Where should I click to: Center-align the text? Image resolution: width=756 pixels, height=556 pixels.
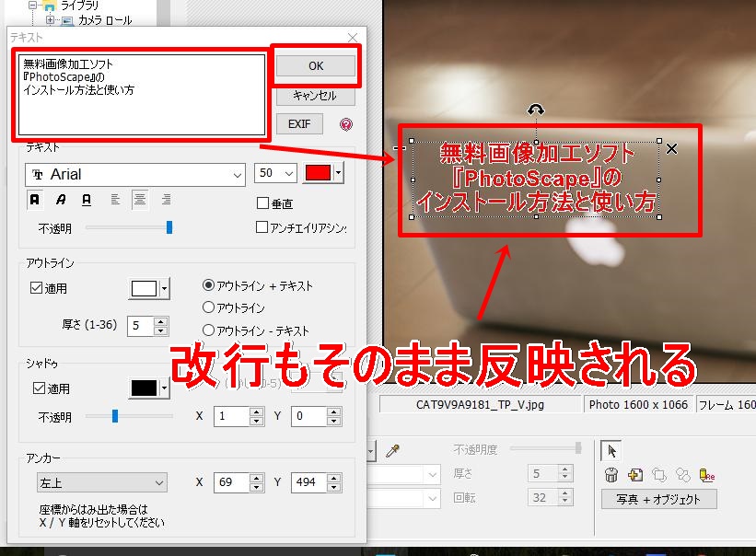140,200
